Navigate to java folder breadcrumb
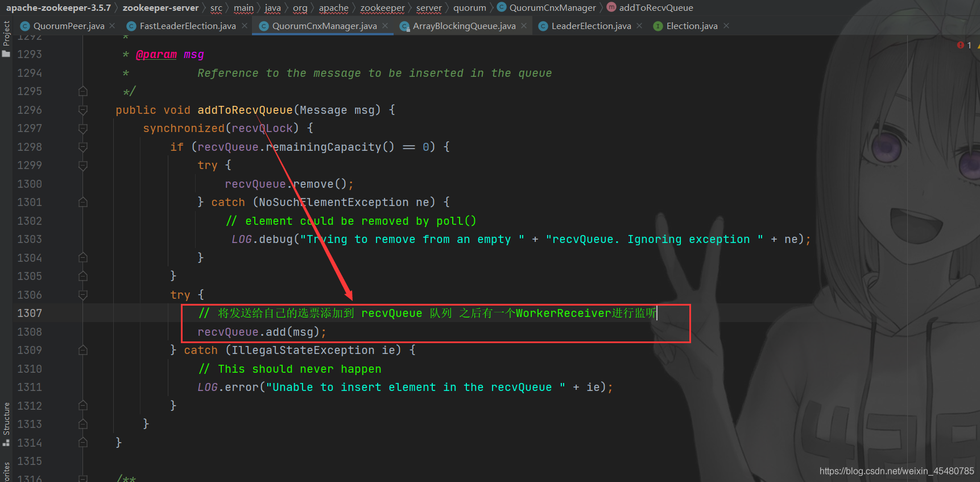980x482 pixels. (272, 8)
